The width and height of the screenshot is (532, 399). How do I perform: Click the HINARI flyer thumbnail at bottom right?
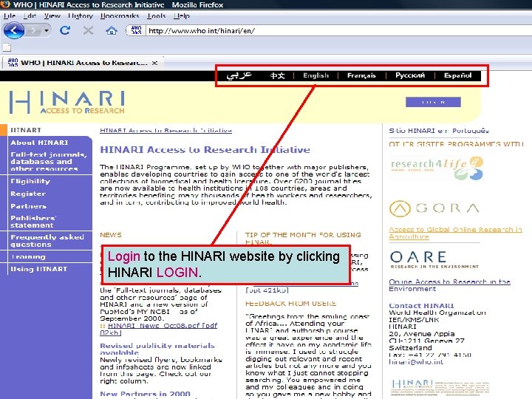(440, 388)
